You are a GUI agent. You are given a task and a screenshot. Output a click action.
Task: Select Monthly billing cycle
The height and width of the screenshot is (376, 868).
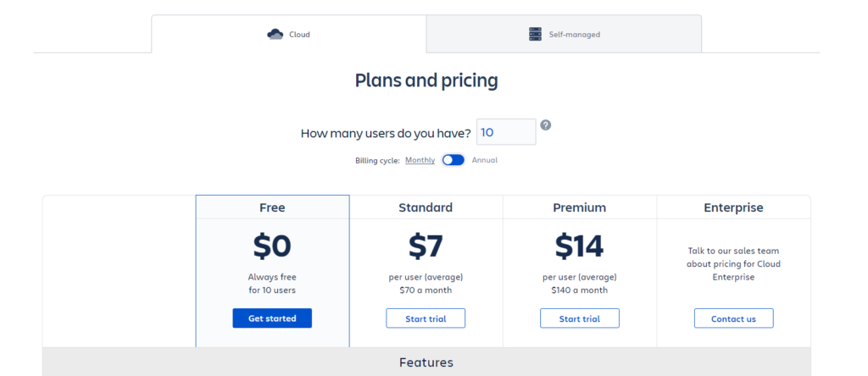coord(420,160)
